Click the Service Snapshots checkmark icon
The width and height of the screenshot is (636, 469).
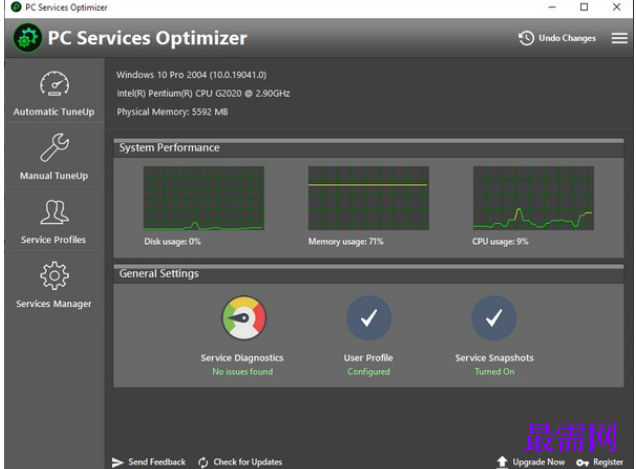coord(494,318)
